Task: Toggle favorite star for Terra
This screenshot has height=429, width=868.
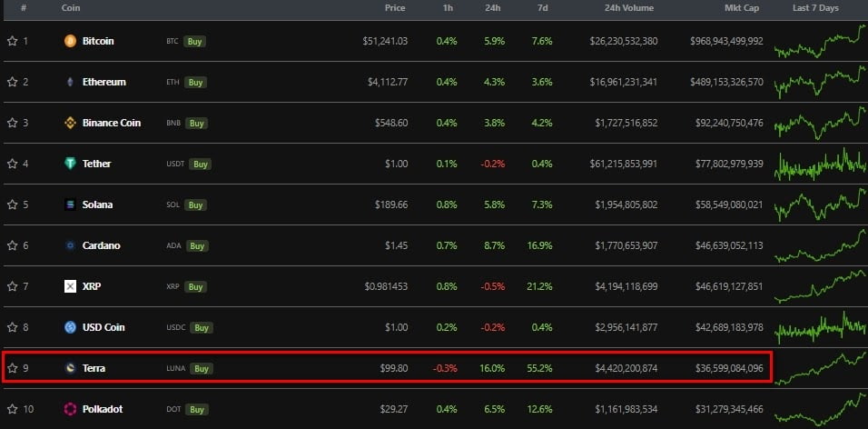Action: 13,368
